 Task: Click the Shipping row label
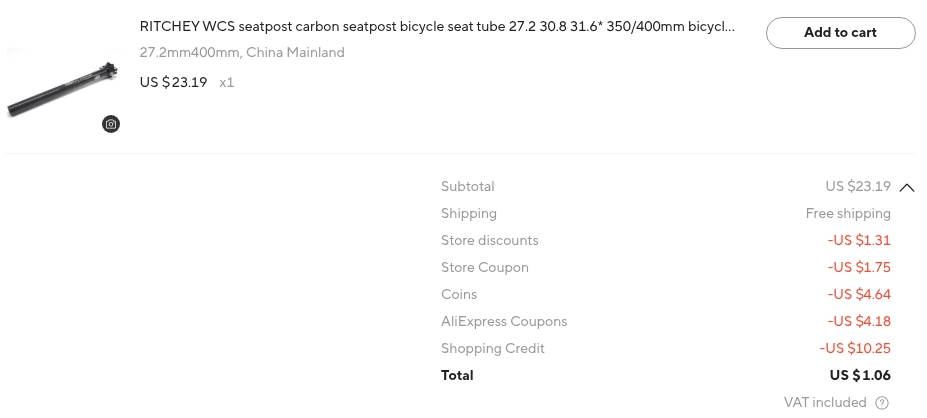pyautogui.click(x=468, y=213)
